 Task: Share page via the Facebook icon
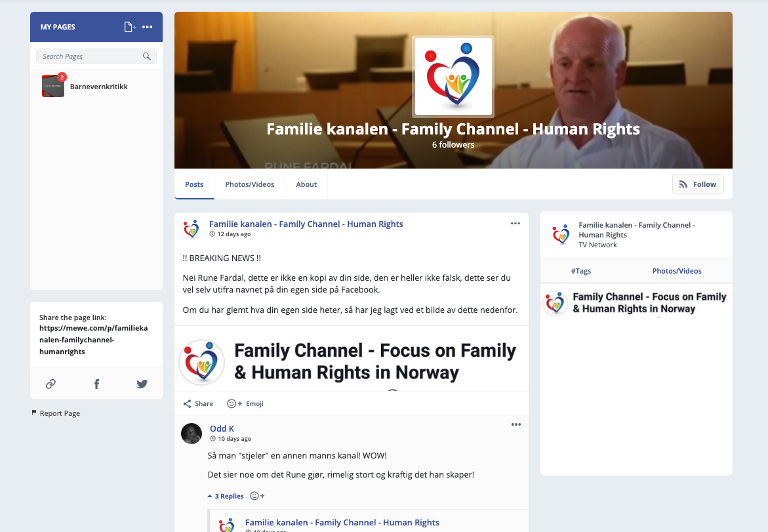pos(96,384)
